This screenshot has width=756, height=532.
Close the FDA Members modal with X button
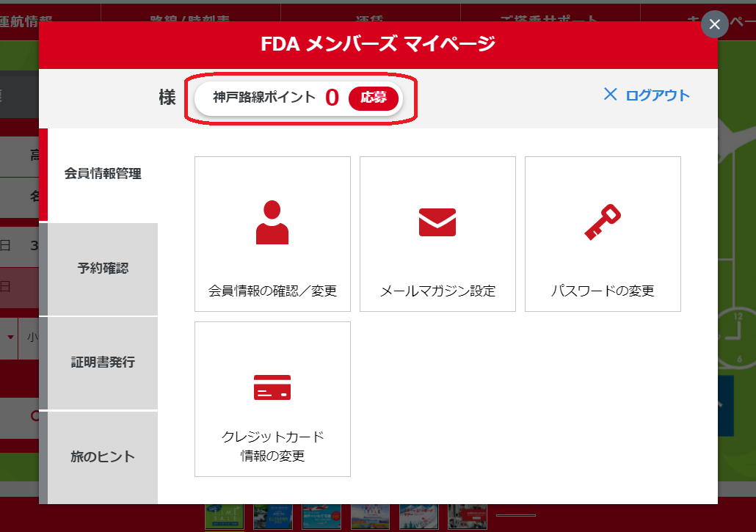point(715,24)
